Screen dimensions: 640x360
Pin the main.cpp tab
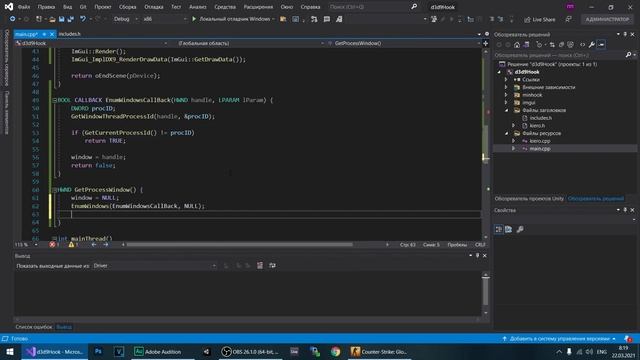pyautogui.click(x=44, y=34)
